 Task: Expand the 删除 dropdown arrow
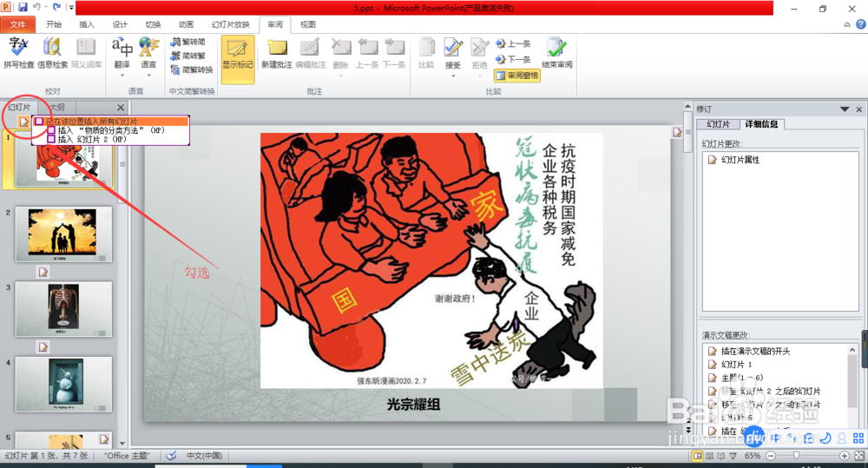tap(340, 74)
